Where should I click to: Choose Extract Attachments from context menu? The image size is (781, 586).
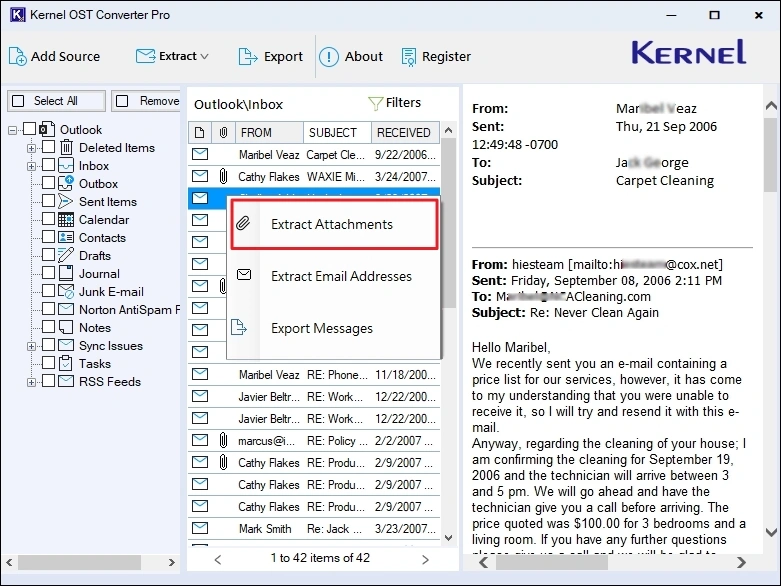332,225
